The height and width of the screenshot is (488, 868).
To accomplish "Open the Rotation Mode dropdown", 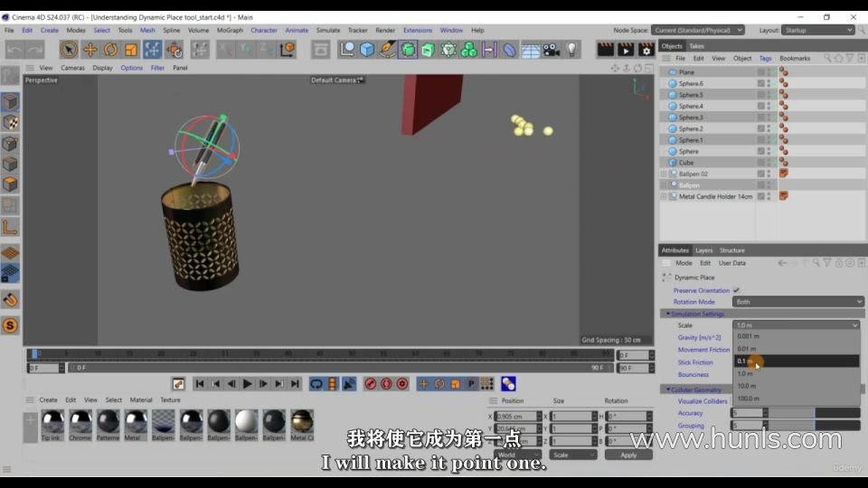I will point(798,302).
